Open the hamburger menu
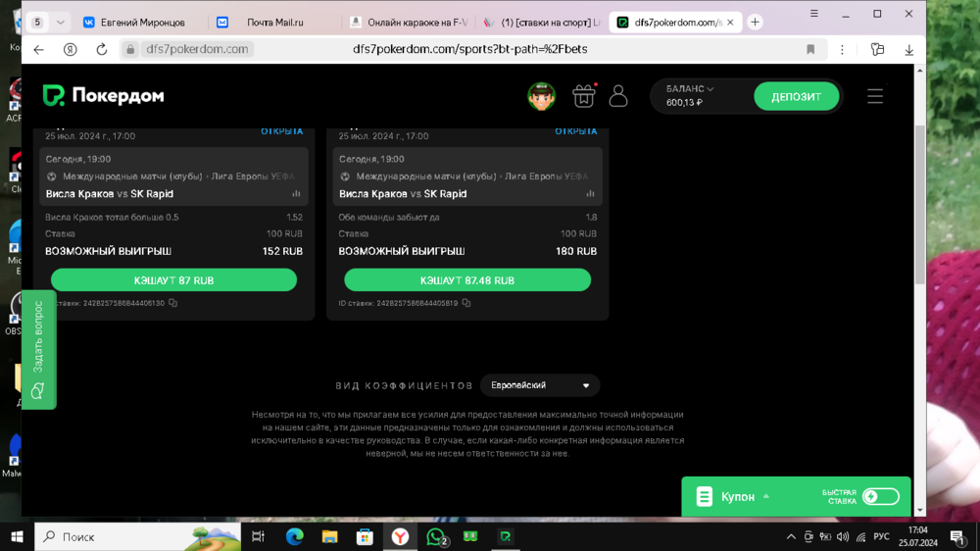Screen dimensions: 980x551 pyautogui.click(x=874, y=96)
